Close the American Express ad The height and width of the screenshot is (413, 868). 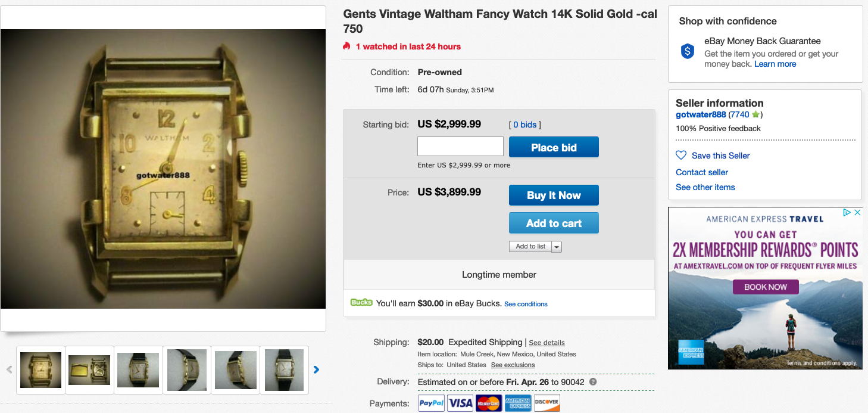858,212
